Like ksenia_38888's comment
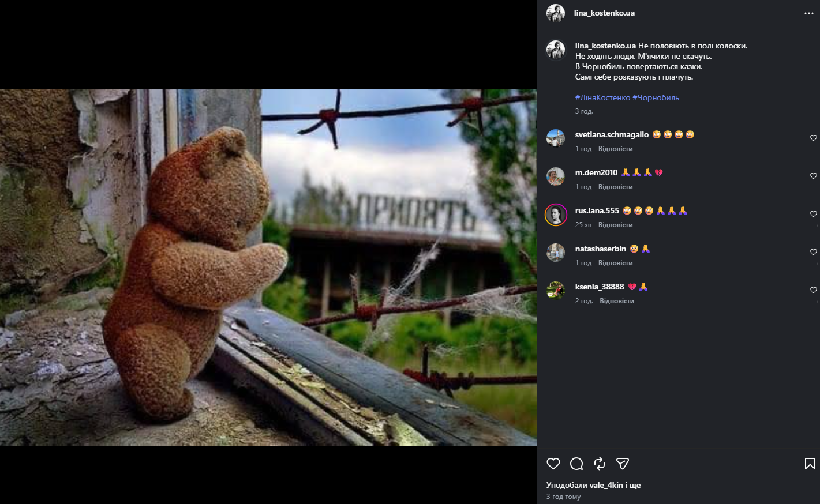This screenshot has width=820, height=504. (813, 290)
